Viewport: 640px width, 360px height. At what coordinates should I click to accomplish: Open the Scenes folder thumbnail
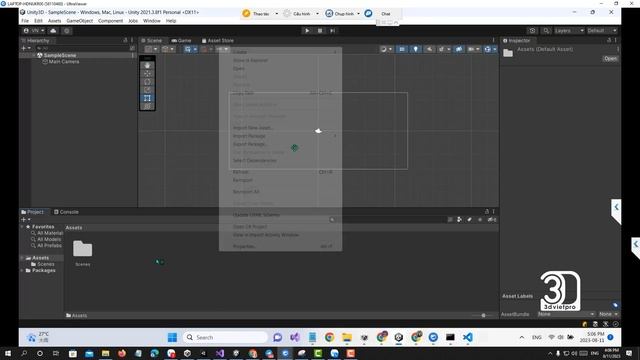click(82, 249)
